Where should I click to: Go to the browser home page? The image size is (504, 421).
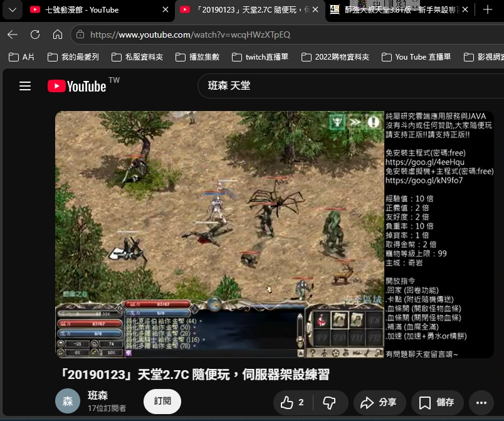[x=58, y=35]
